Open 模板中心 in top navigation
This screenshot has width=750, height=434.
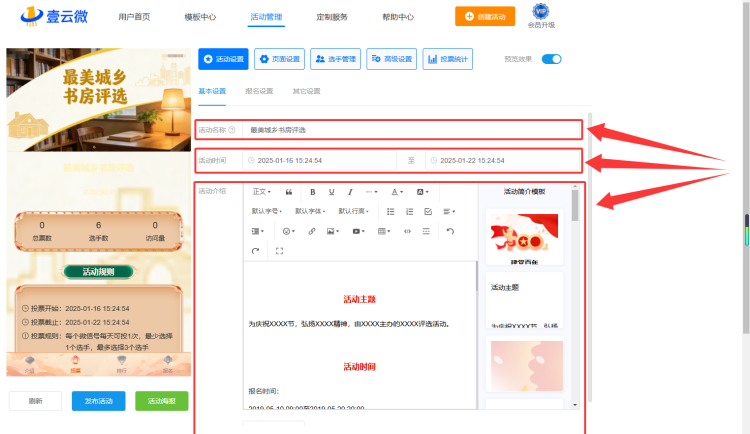[x=200, y=17]
